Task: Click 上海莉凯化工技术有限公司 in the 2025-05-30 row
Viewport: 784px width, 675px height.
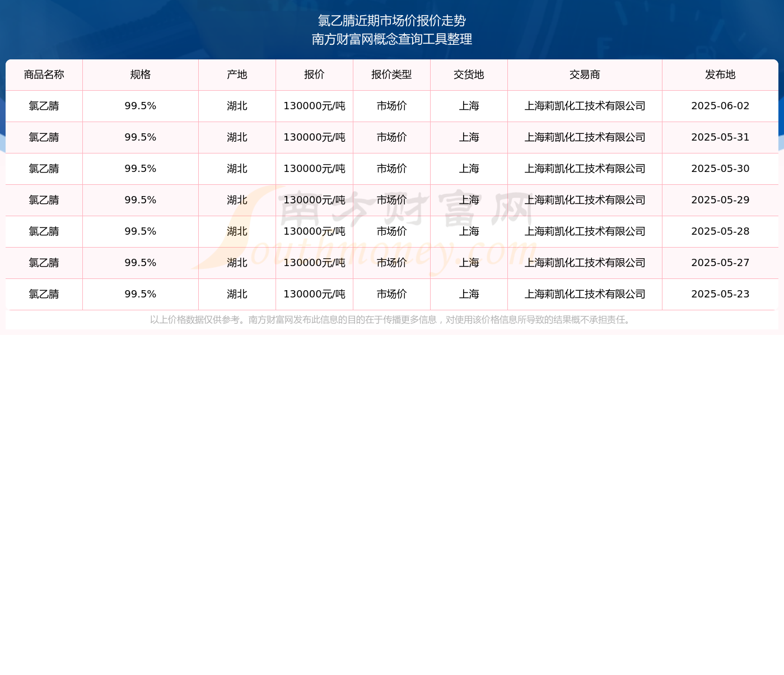Action: coord(585,169)
